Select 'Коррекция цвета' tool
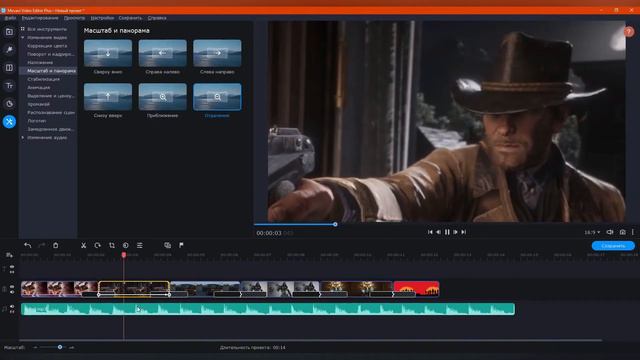640x360 pixels. click(x=47, y=46)
